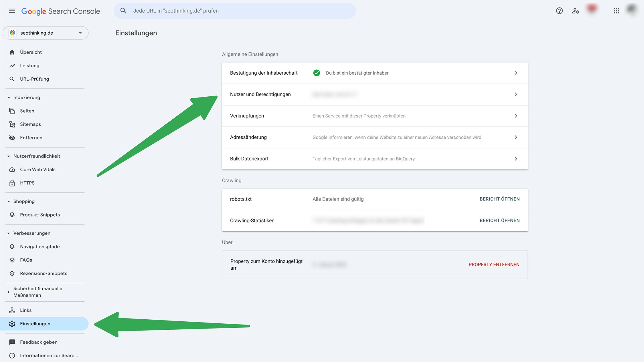Go to Übersicht in sidebar
644x362 pixels.
click(x=31, y=52)
